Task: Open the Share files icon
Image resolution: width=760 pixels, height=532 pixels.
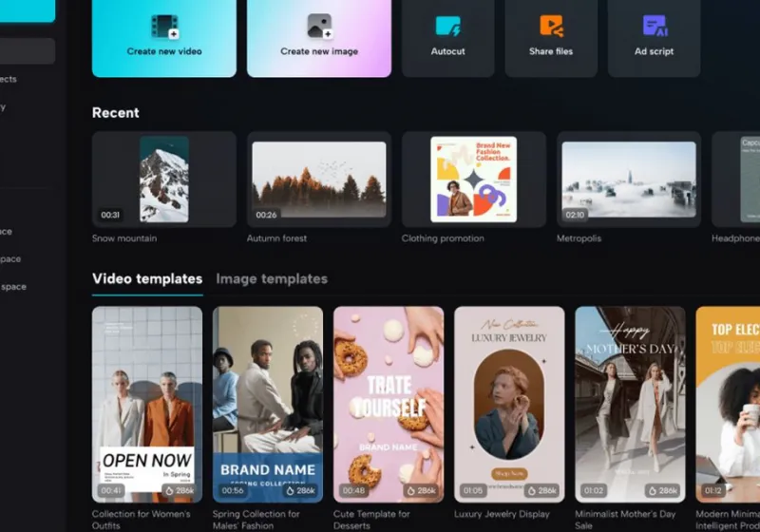Action: tap(551, 27)
